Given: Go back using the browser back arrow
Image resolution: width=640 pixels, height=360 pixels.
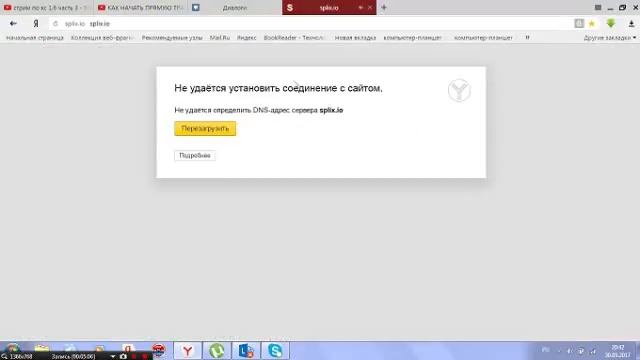Looking at the screenshot, I should tap(13, 24).
